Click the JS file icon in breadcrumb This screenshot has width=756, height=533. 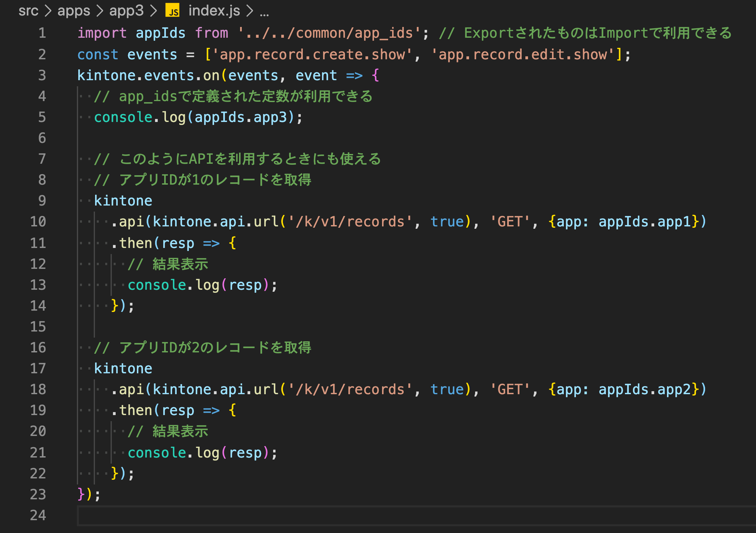pyautogui.click(x=172, y=11)
